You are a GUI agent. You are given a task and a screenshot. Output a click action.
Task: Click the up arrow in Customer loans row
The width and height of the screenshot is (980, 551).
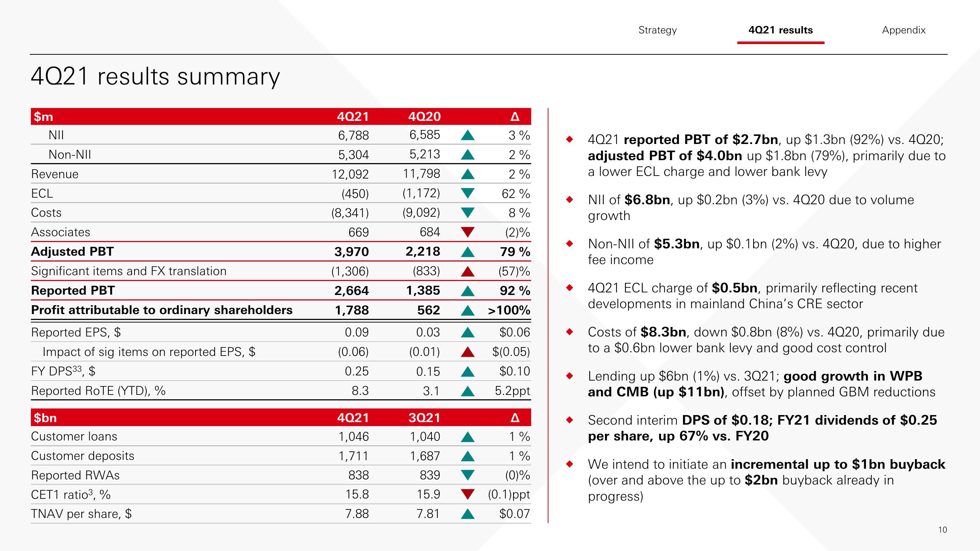coord(468,436)
